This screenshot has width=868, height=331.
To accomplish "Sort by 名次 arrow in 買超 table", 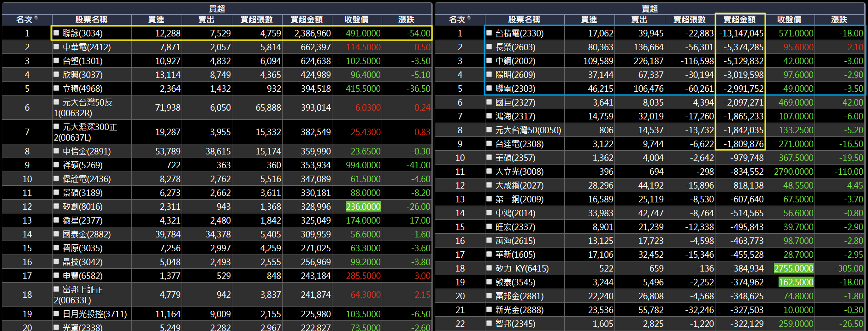I will click(36, 18).
